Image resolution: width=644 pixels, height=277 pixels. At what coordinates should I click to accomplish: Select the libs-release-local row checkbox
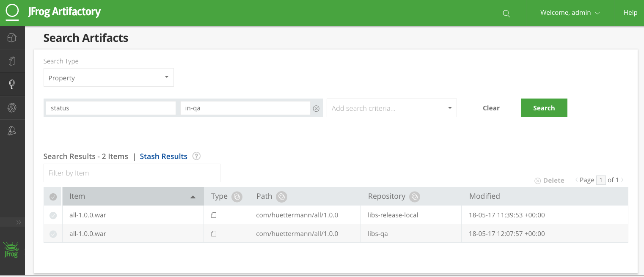53,215
